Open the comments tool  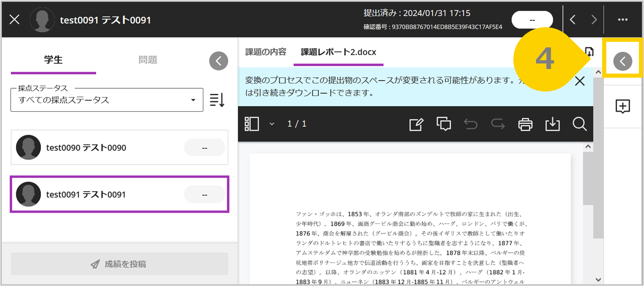point(444,124)
